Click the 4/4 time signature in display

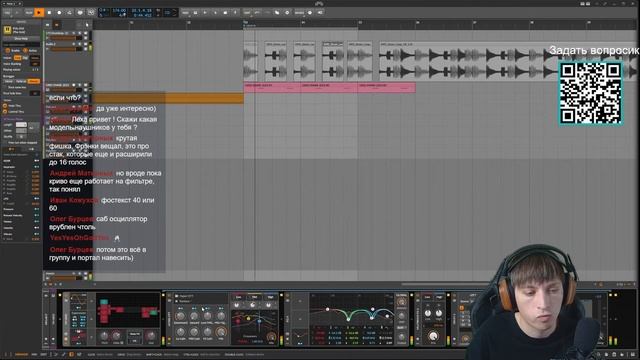click(122, 15)
